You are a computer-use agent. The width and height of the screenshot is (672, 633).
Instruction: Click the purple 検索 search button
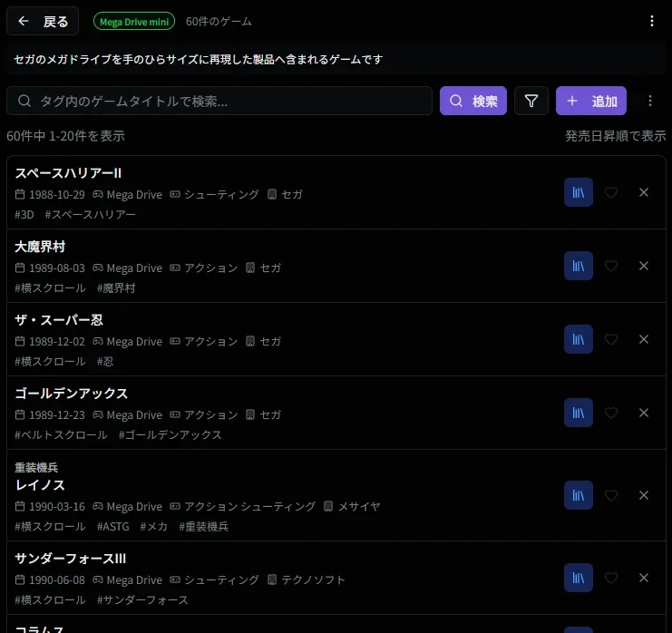coord(473,102)
